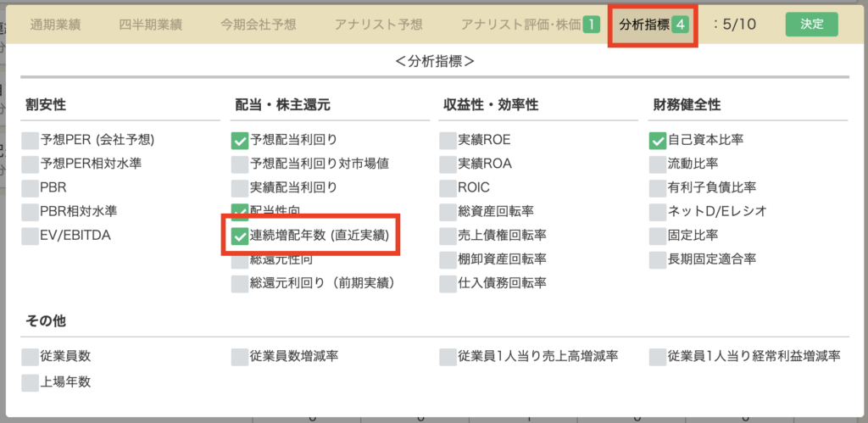The image size is (868, 423).
Task: Uncheck the 予想配当利回り checkbox
Action: (x=240, y=141)
